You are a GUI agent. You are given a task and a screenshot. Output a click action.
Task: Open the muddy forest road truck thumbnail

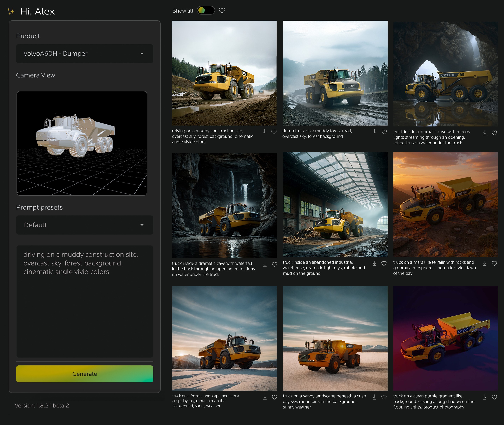click(335, 73)
